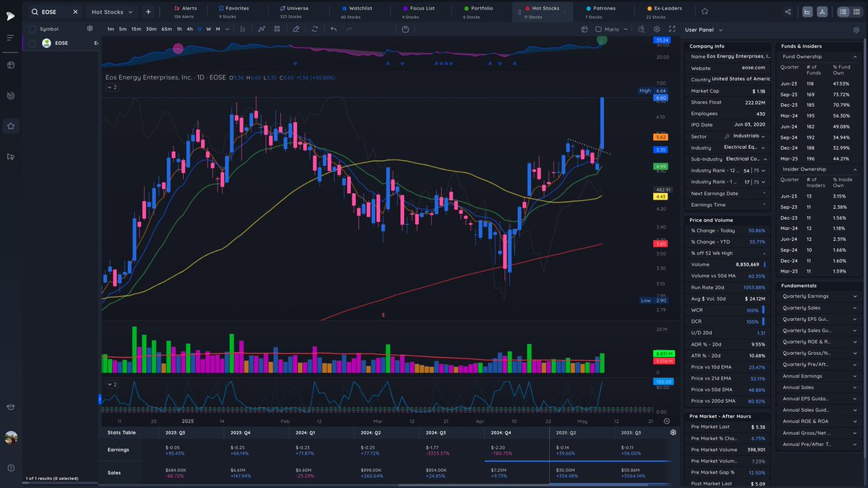Click the undo arrow
The width and height of the screenshot is (868, 488).
click(x=333, y=29)
